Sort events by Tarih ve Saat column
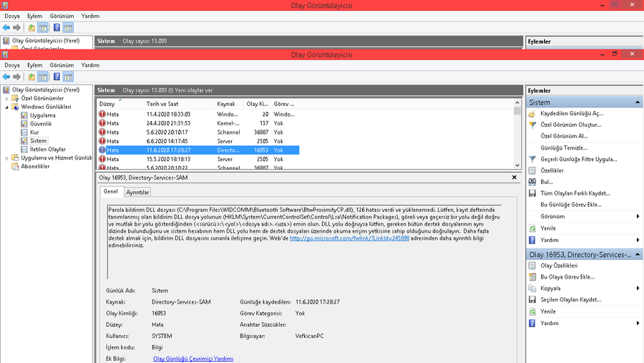This screenshot has height=363, width=644. (163, 104)
